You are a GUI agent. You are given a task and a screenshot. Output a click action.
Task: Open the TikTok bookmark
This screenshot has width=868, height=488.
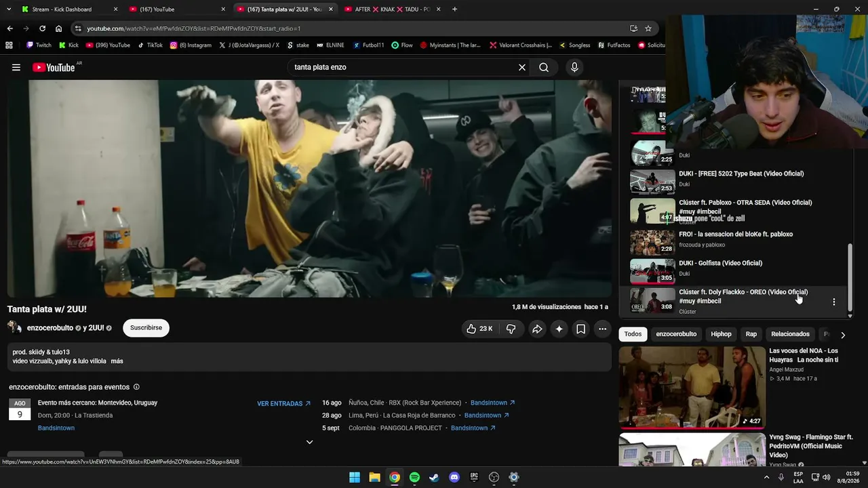[x=150, y=45]
